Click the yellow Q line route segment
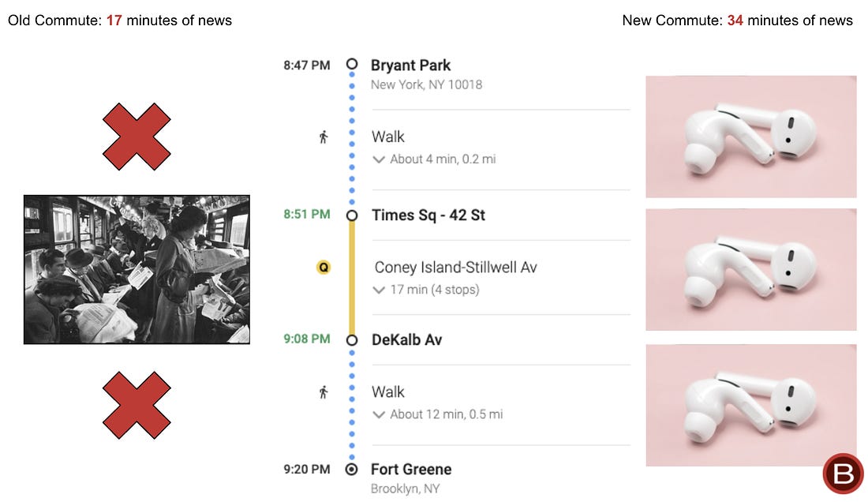This screenshot has height=502, width=868. pos(351,278)
